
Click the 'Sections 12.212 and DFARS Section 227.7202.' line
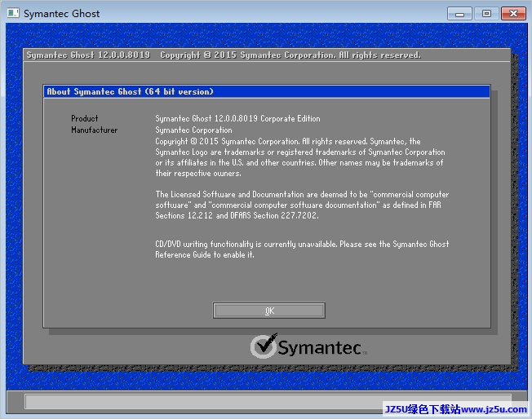pos(237,215)
